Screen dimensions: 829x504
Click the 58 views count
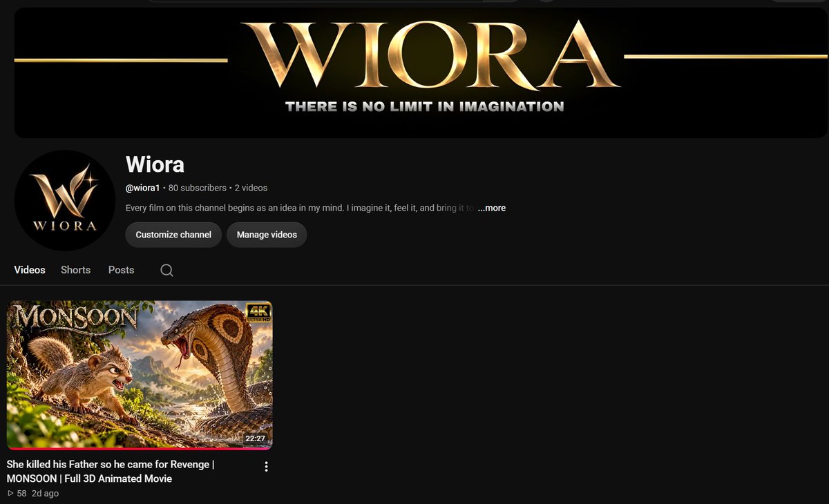[x=17, y=494]
